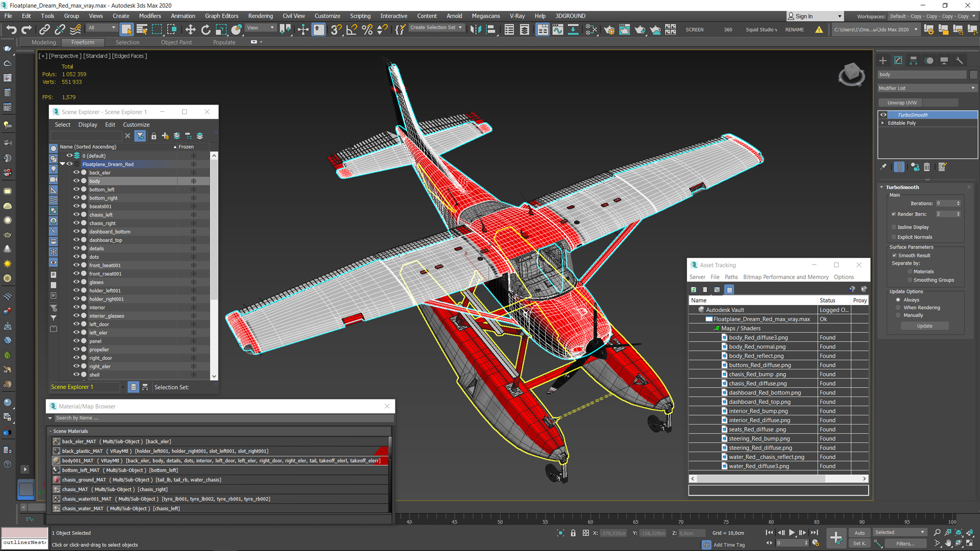The height and width of the screenshot is (551, 980).
Task: Collapse the Floatplane_Dream_Red tree node
Action: (62, 164)
